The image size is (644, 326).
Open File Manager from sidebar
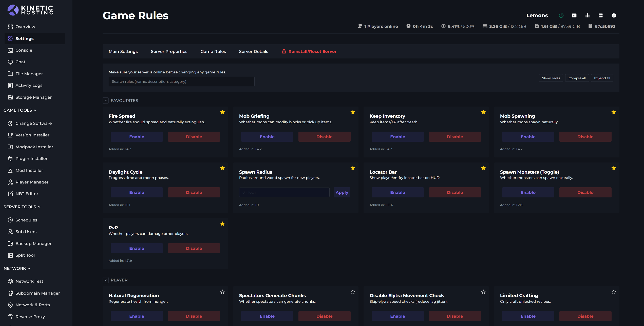pos(29,74)
